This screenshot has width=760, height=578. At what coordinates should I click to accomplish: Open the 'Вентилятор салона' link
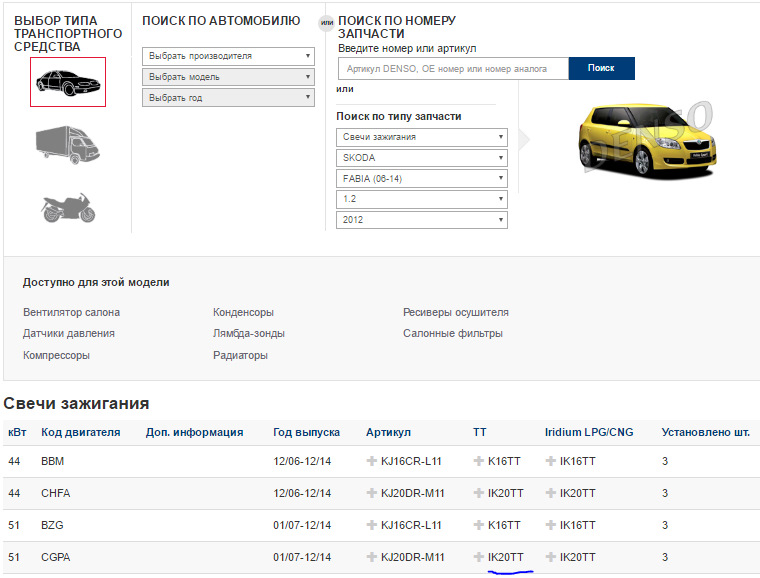71,312
